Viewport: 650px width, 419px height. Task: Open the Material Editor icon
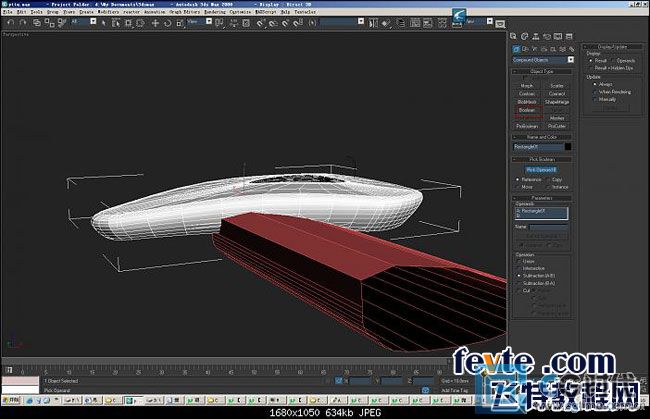click(442, 23)
